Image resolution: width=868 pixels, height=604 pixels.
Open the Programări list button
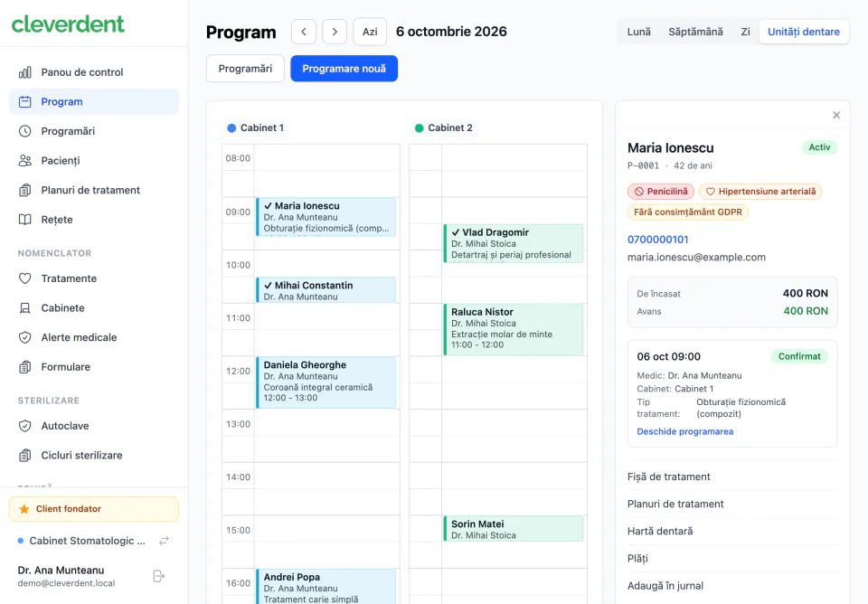(x=245, y=69)
